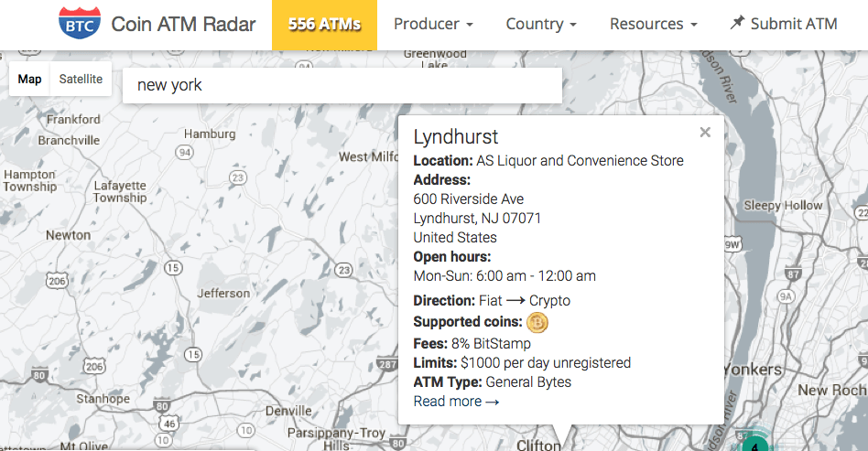The image size is (868, 451).
Task: Expand the Producer dropdown menu
Action: coord(433,24)
